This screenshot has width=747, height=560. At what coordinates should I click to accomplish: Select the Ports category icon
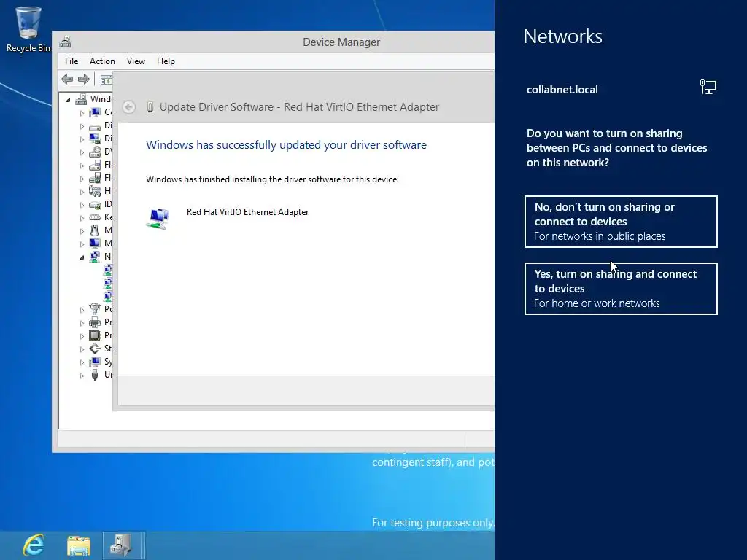pyautogui.click(x=95, y=309)
